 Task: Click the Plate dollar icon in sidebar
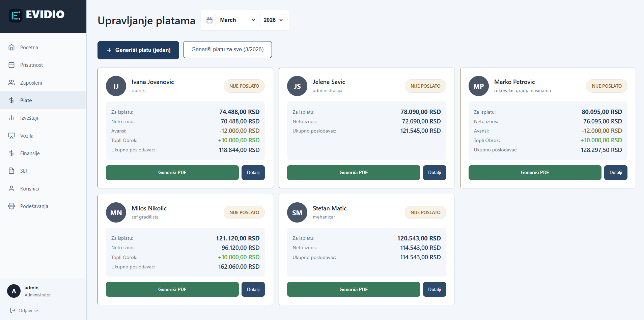click(x=12, y=100)
